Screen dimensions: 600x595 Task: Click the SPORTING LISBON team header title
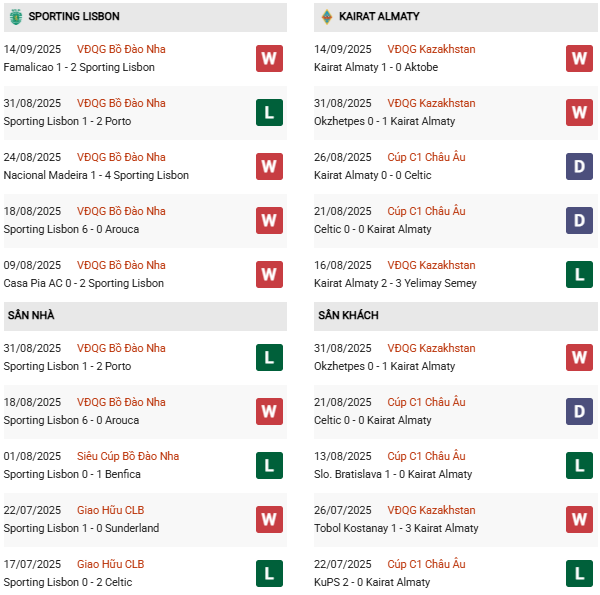point(74,16)
